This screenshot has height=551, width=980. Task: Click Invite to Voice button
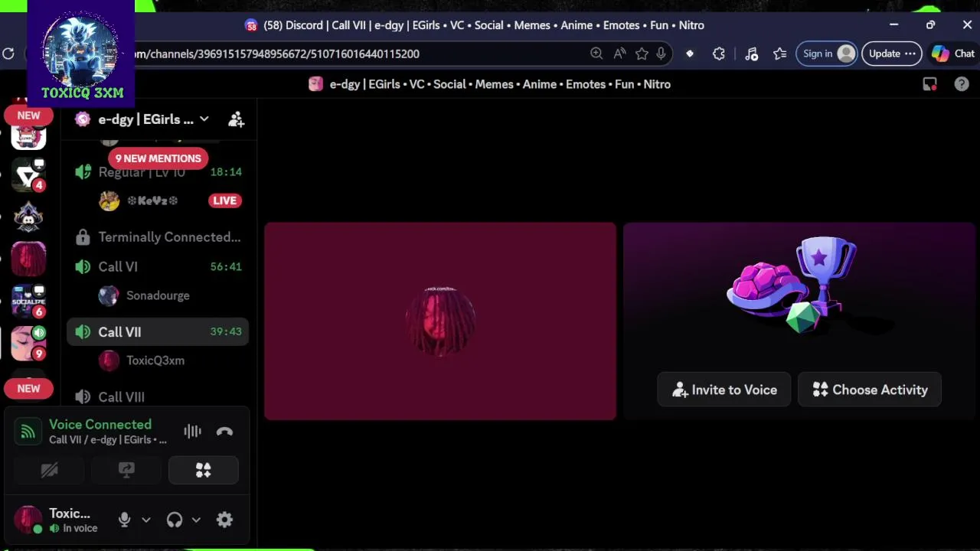point(724,390)
